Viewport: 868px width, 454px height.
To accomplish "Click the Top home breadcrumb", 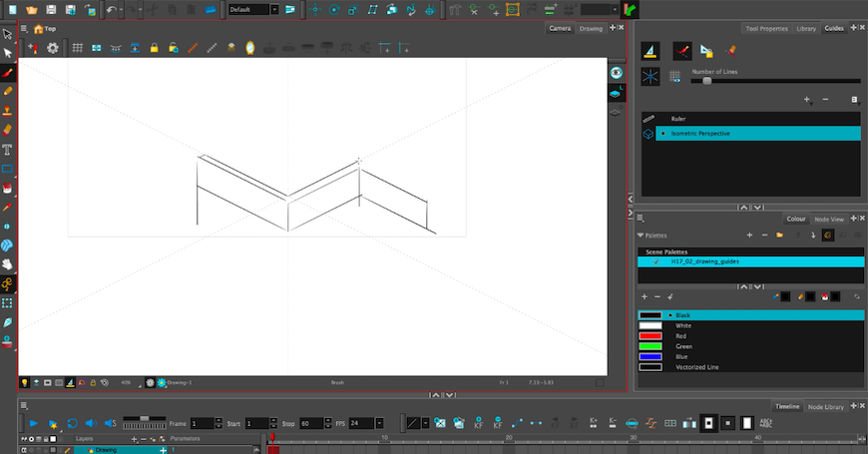I will pos(45,29).
